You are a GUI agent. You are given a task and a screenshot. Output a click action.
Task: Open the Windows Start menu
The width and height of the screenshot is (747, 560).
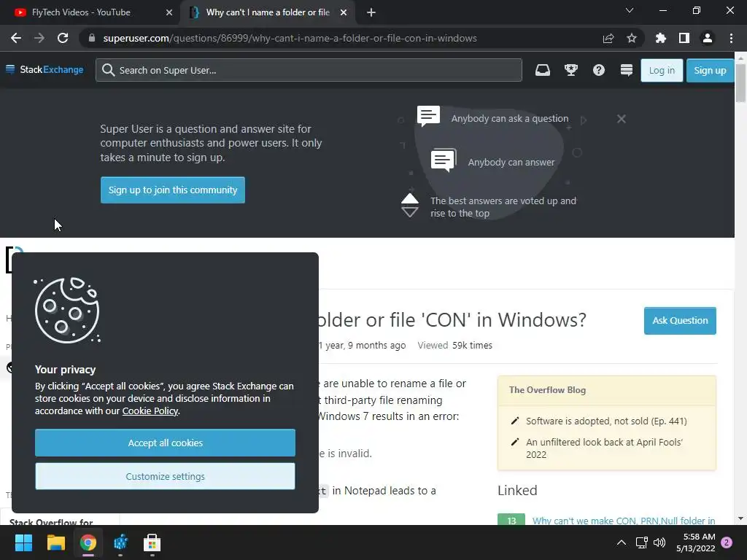point(23,542)
